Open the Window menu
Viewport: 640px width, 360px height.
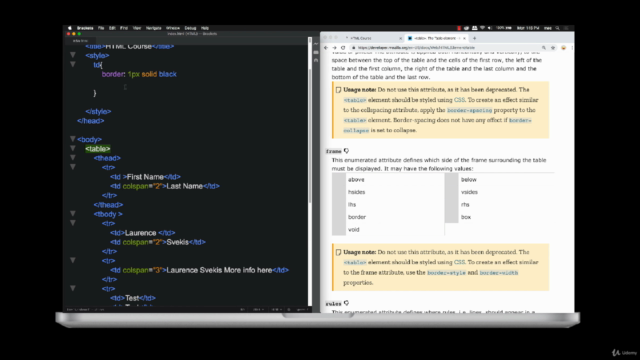(173, 28)
